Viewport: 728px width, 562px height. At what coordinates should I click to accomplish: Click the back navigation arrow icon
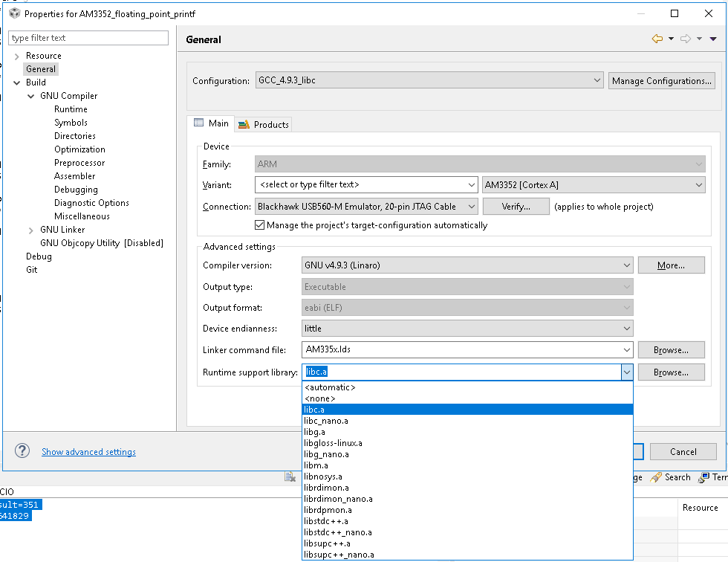pos(657,39)
